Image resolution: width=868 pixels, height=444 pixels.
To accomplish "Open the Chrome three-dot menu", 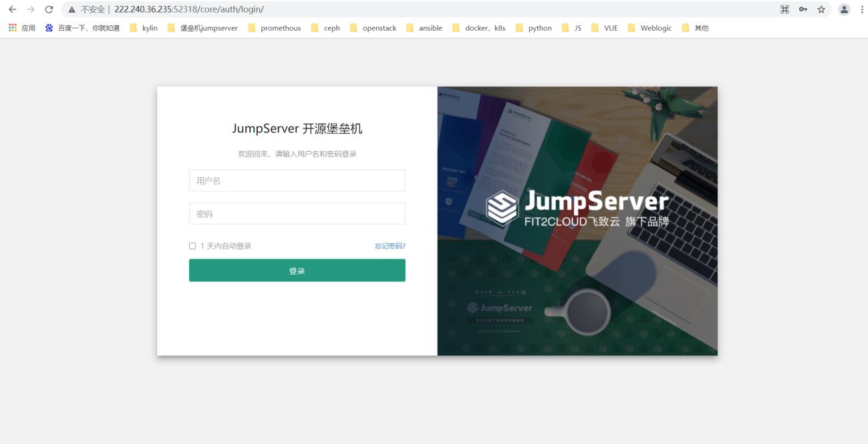I will 862,9.
